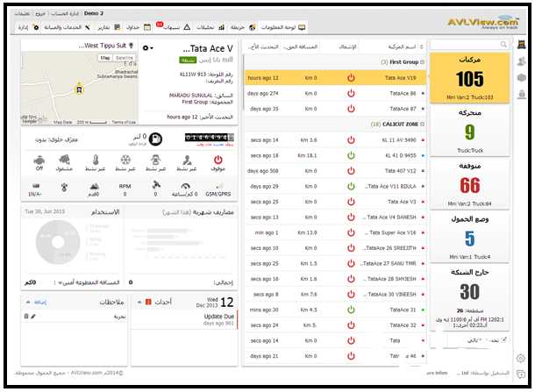This screenshot has height=392, width=535.
Task: Click the power icon in TataAce 87 row
Action: [x=351, y=109]
